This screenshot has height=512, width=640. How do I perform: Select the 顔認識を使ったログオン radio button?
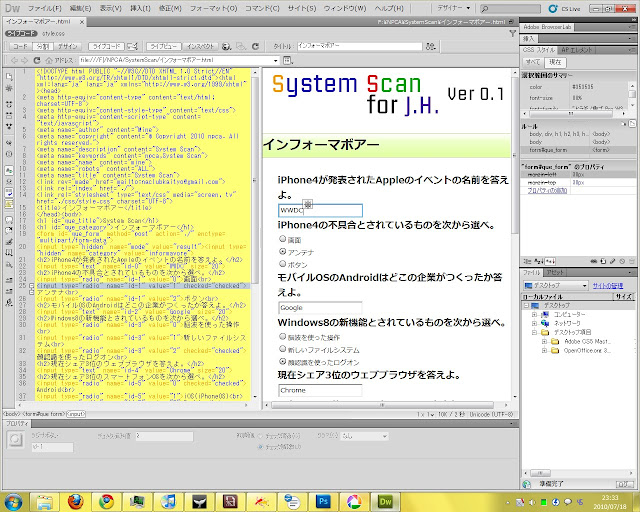[x=282, y=361]
